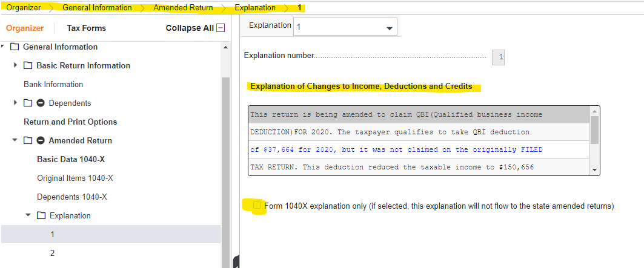Select 'of $37,664 for 2020' text line

(419, 150)
